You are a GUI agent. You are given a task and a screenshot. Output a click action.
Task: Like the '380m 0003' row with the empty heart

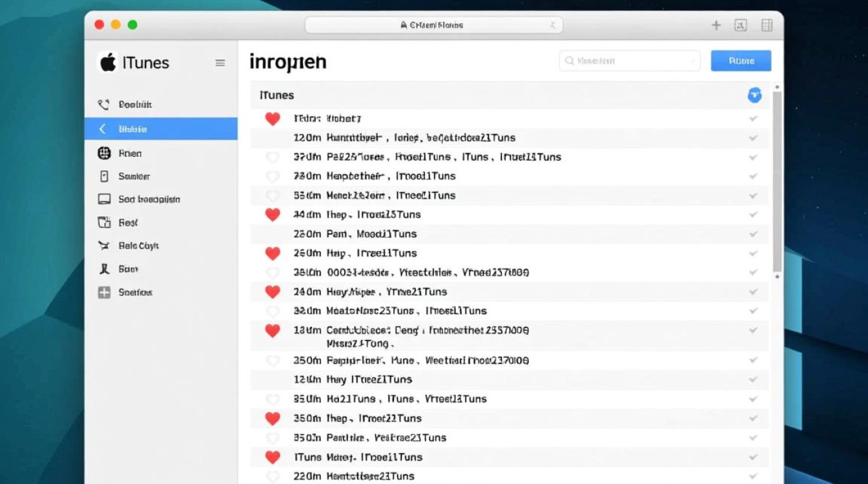(x=273, y=272)
